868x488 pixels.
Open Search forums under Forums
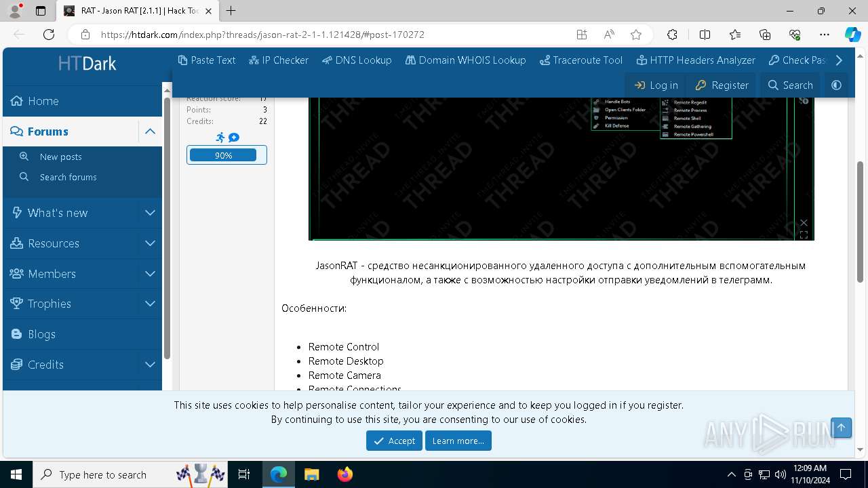[x=82, y=177]
